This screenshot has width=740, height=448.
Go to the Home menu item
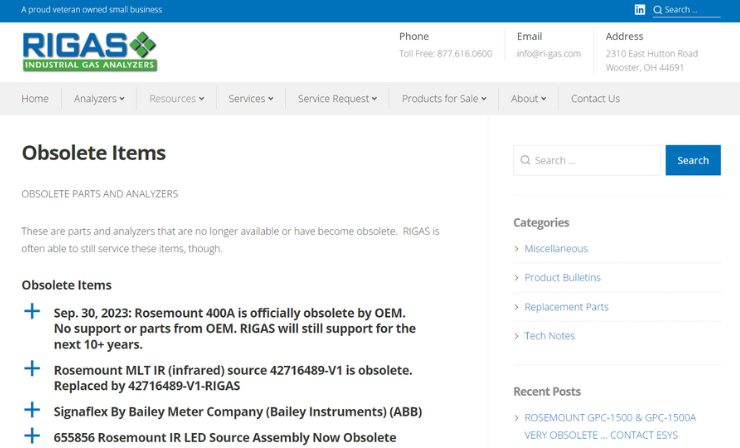(35, 99)
